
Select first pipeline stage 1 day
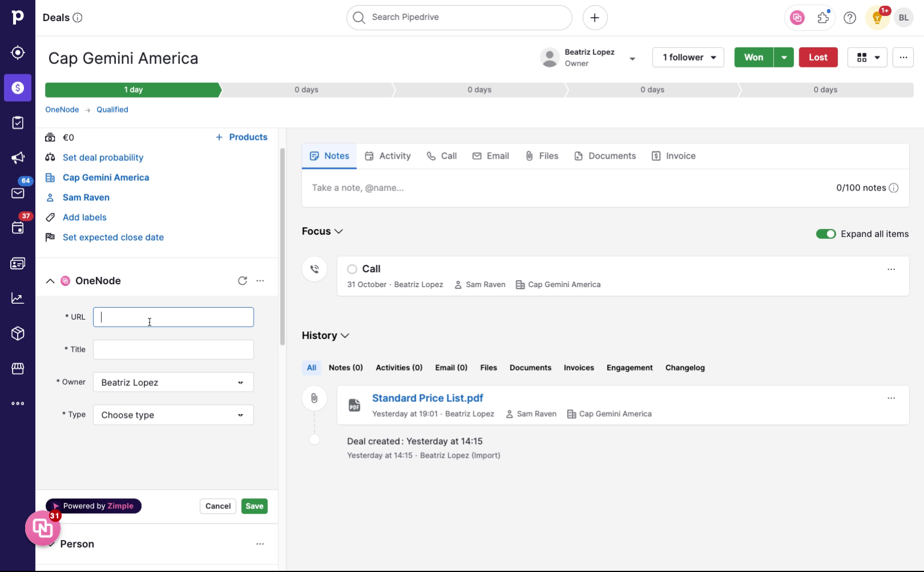tap(133, 90)
